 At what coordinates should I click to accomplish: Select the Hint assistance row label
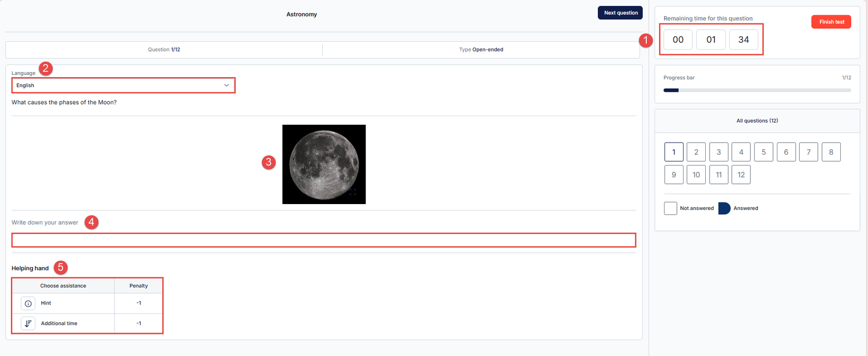(46, 303)
